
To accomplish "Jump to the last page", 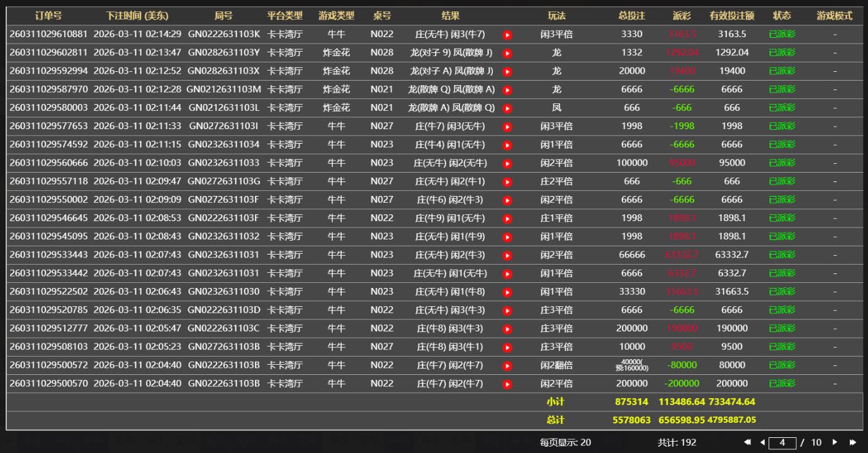I will click(x=853, y=442).
